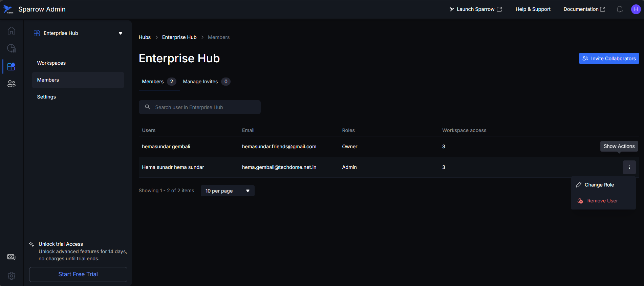Image resolution: width=644 pixels, height=286 pixels.
Task: Navigate to Hubs breadcrumb link
Action: coord(145,37)
